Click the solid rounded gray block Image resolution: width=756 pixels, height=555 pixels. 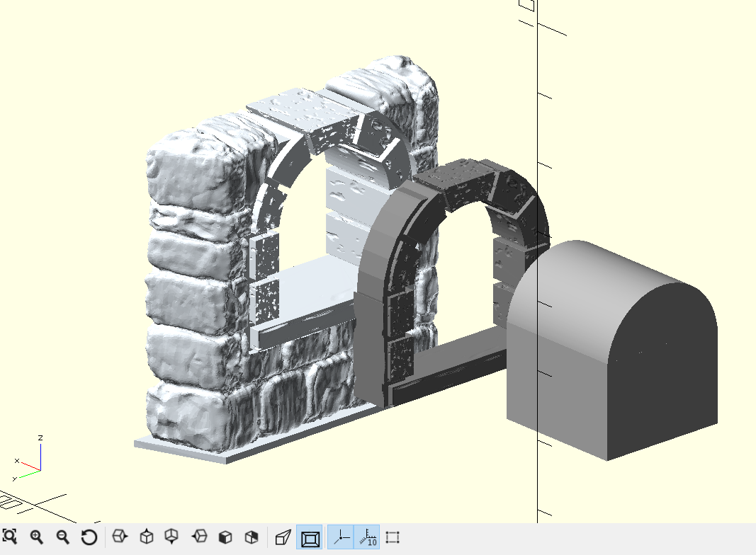click(x=609, y=354)
